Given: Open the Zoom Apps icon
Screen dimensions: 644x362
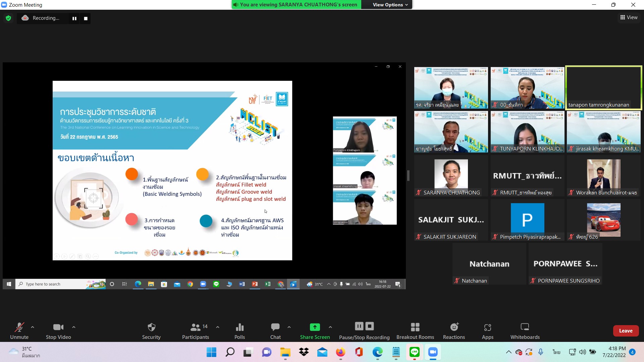Looking at the screenshot, I should point(487,327).
